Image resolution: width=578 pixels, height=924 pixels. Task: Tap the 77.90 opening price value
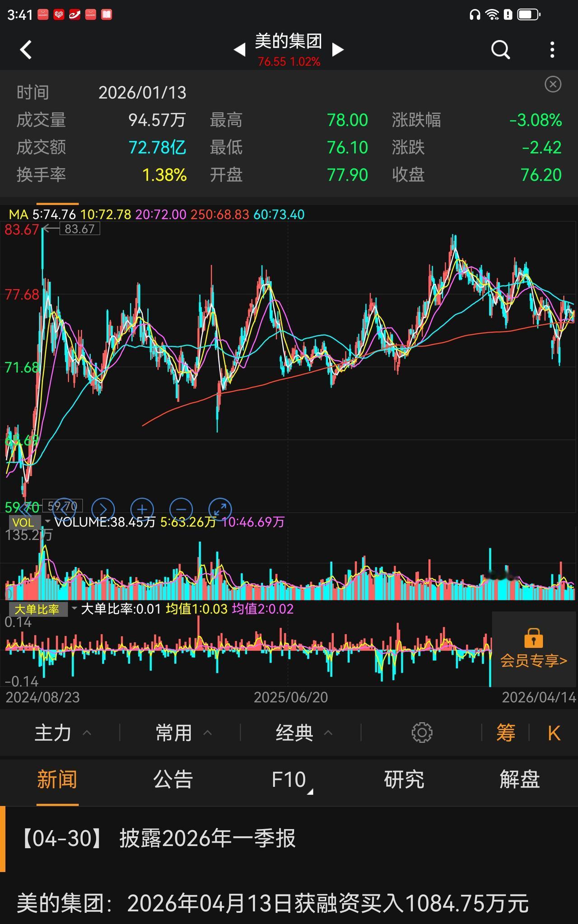(x=347, y=175)
